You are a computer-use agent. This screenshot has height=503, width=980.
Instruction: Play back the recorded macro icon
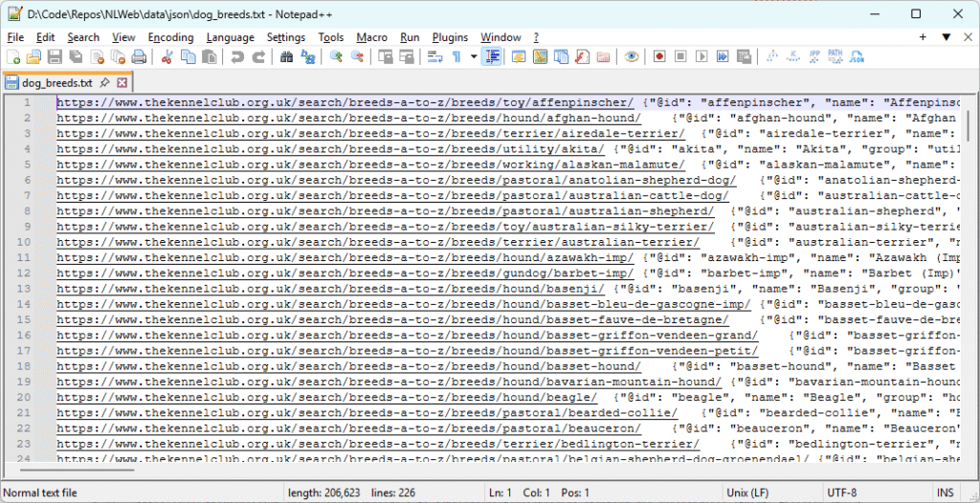(x=702, y=57)
